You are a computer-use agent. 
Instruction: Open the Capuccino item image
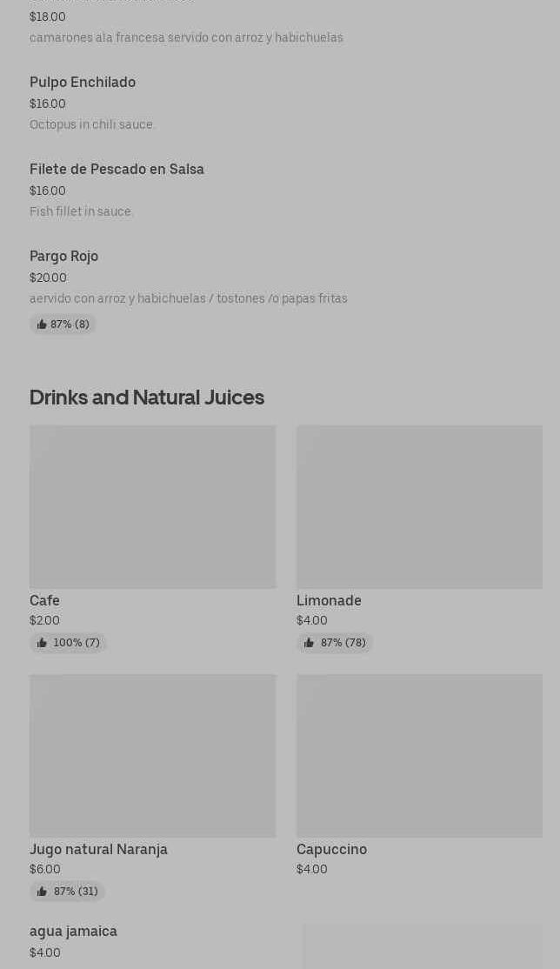[420, 756]
